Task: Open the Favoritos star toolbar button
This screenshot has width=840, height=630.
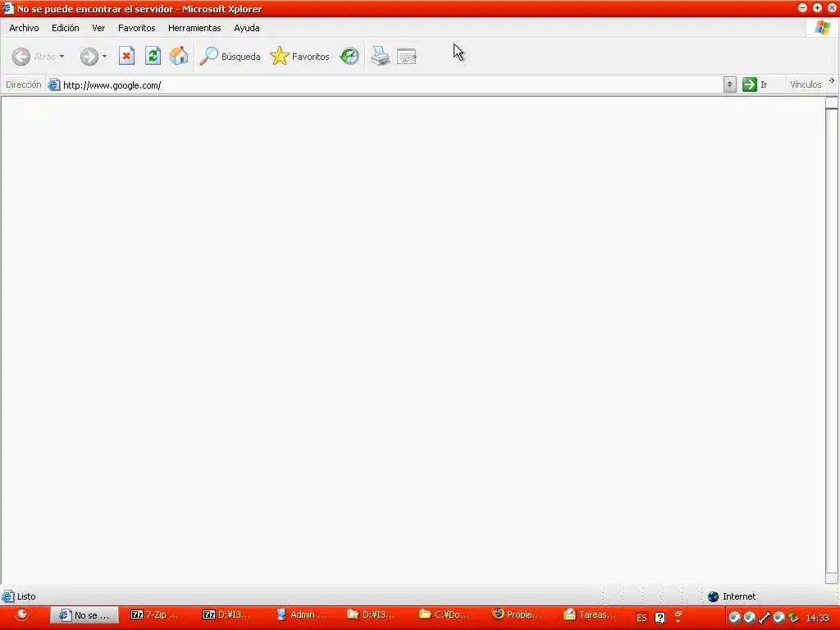Action: [x=299, y=57]
